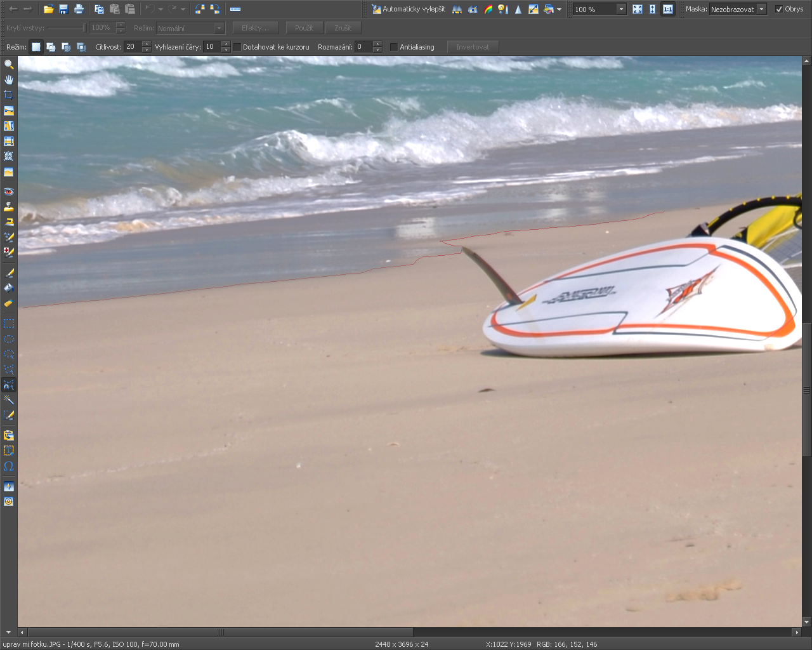This screenshot has height=650, width=812.
Task: Open file with the folder icon
Action: point(48,10)
